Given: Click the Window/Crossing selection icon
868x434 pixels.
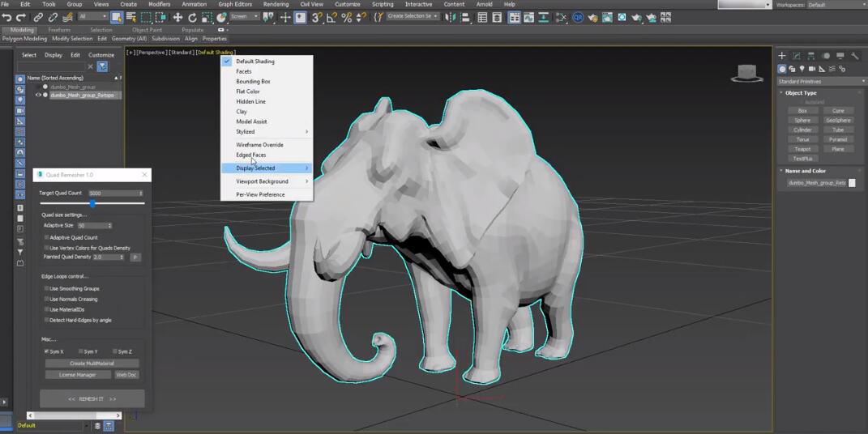Looking at the screenshot, I should pyautogui.click(x=160, y=18).
